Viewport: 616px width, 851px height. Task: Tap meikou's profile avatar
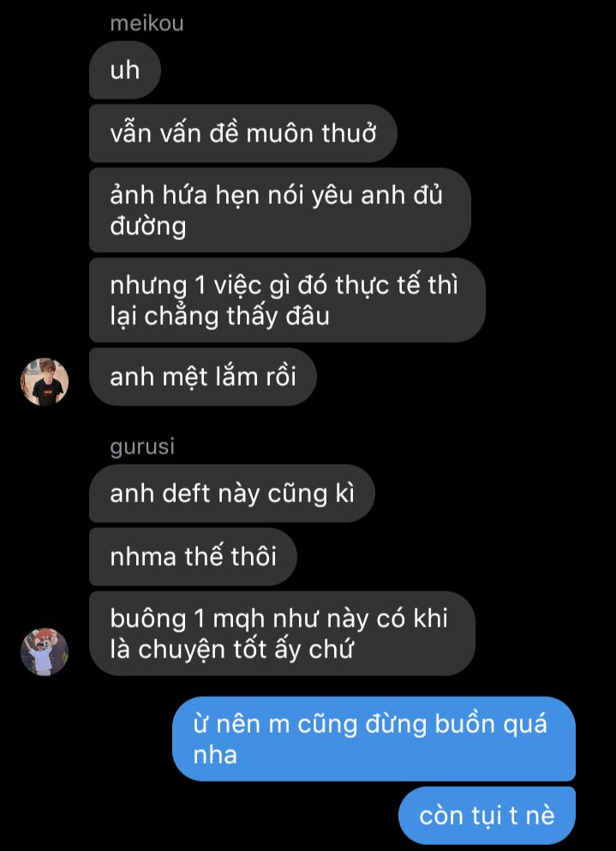coord(45,381)
